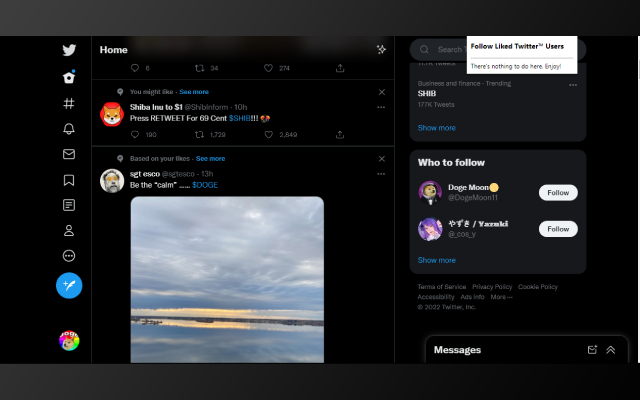The height and width of the screenshot is (400, 640).
Task: Dismiss the 'You might like' suggestion
Action: tap(382, 92)
